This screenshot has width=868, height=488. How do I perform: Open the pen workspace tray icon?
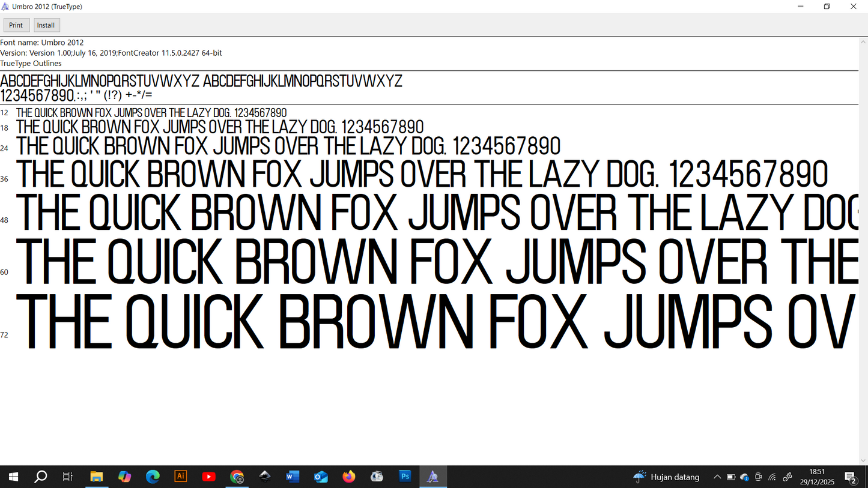788,477
